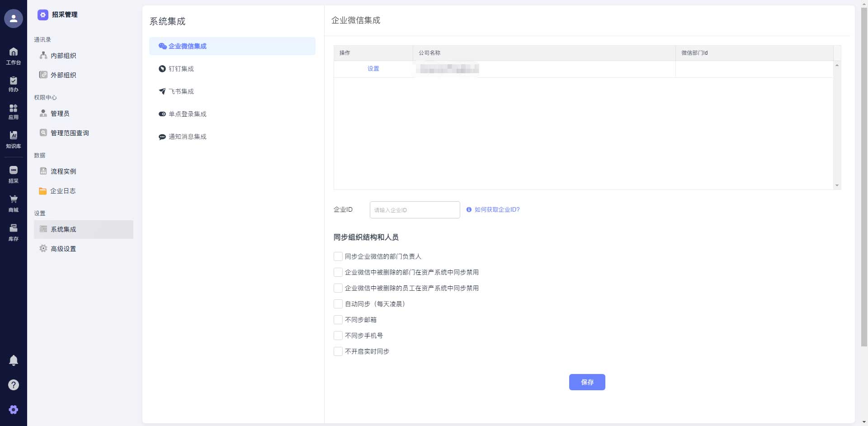Click the 企业ID input field
This screenshot has height=426, width=868.
(x=415, y=210)
